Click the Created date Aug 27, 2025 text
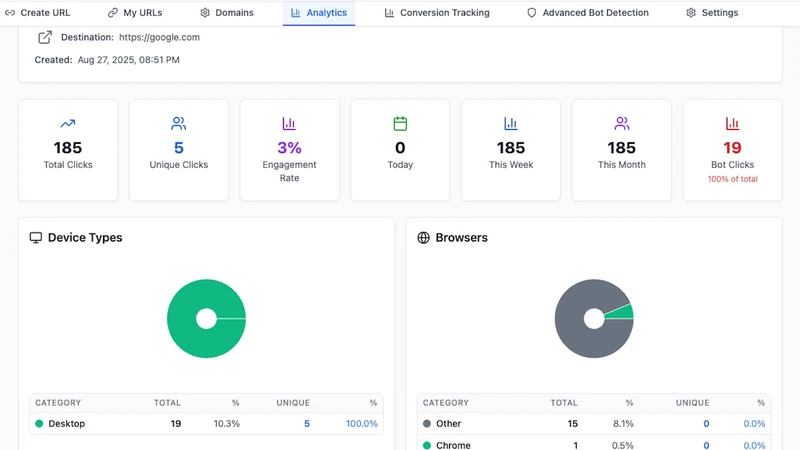 129,60
